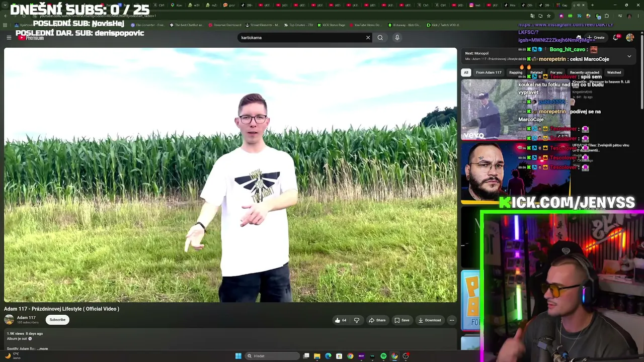The image size is (644, 362).
Task: Click the taskbar Hledat search box
Action: click(272, 356)
